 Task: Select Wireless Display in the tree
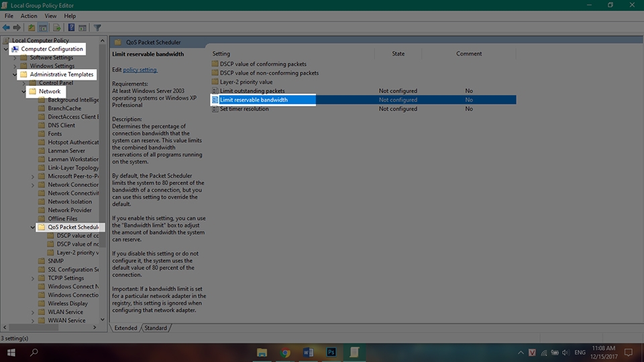(x=68, y=303)
